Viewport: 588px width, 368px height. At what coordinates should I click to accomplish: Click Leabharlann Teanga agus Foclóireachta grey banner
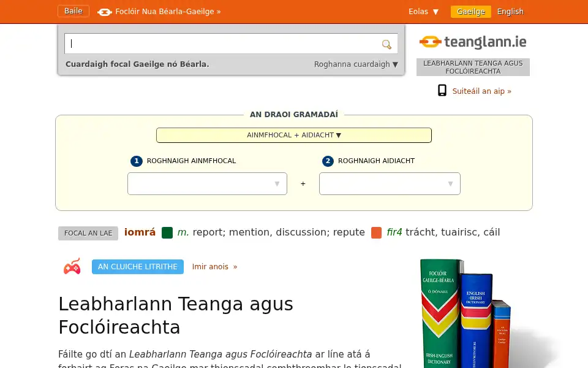[473, 67]
